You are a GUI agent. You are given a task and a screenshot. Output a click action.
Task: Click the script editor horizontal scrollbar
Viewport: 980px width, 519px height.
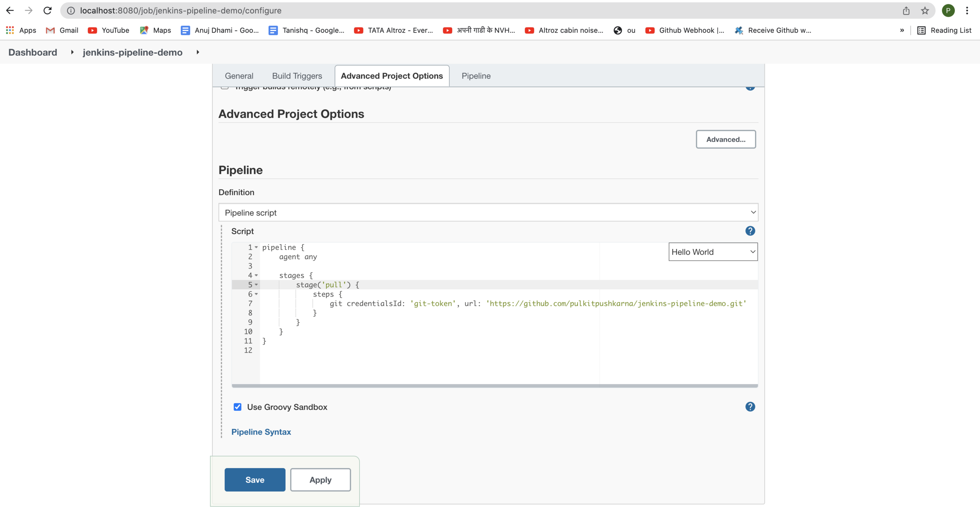[494, 386]
